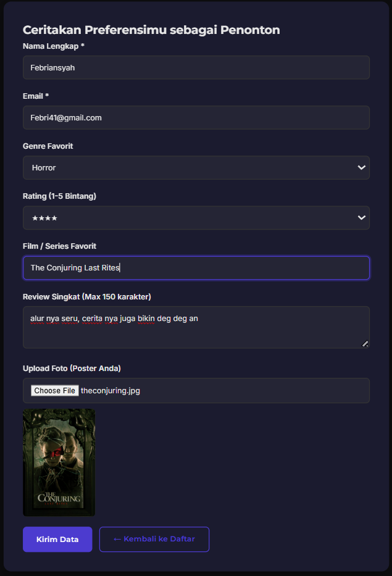Click the "Genre Favorit" label
The width and height of the screenshot is (392, 576).
tap(48, 146)
